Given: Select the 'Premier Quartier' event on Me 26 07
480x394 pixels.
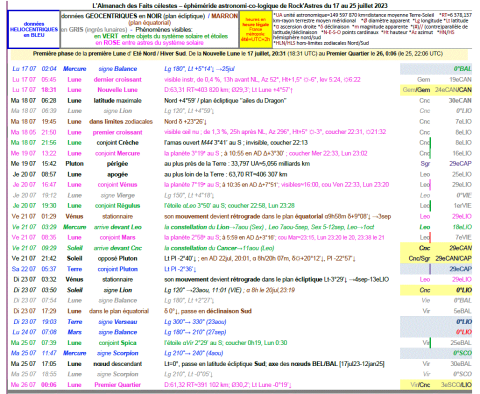Looking at the screenshot, I should (117, 385).
